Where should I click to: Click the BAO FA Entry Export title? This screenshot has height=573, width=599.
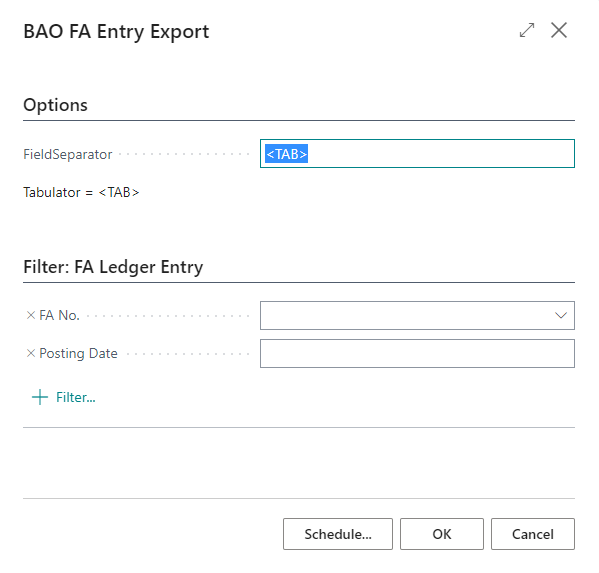point(116,32)
